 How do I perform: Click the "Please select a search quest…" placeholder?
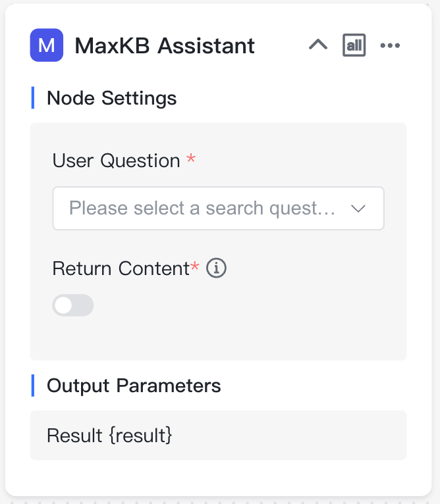coord(202,208)
